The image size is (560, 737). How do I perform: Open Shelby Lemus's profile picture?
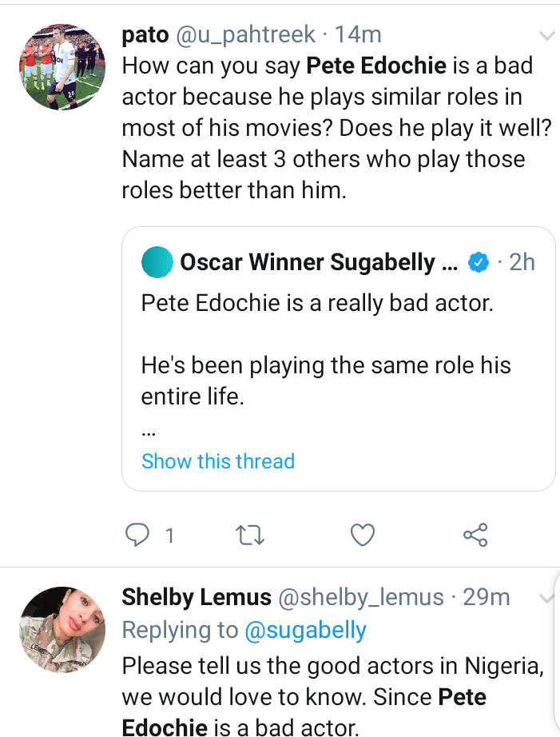click(x=62, y=630)
